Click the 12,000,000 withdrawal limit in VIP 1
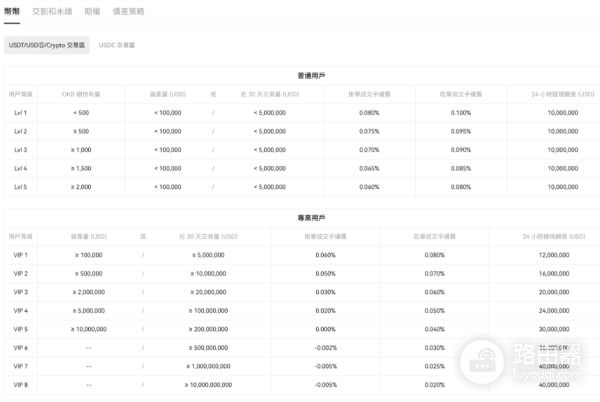Screen dimensions: 600x402 click(x=554, y=255)
